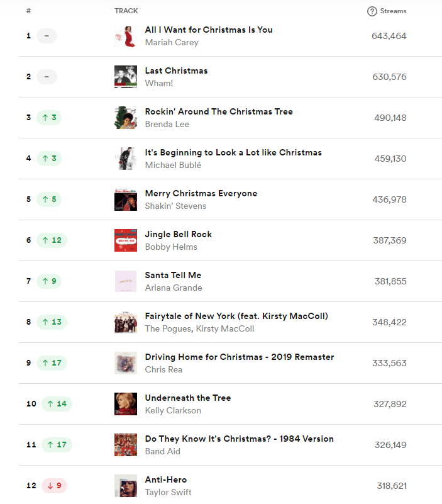
Task: Click the down-9 badge on Anti-Hero
Action: click(x=54, y=486)
